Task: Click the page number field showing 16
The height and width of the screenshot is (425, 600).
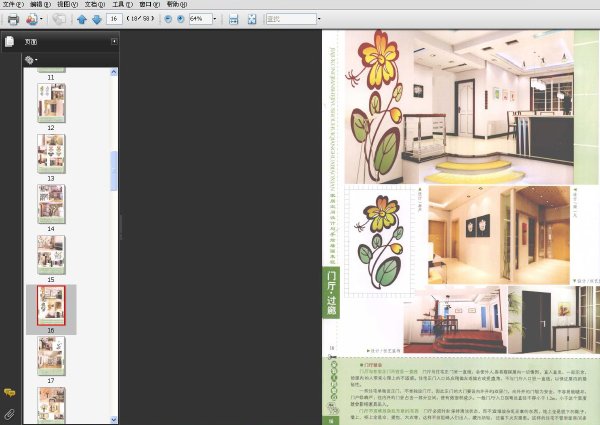Action: point(114,19)
